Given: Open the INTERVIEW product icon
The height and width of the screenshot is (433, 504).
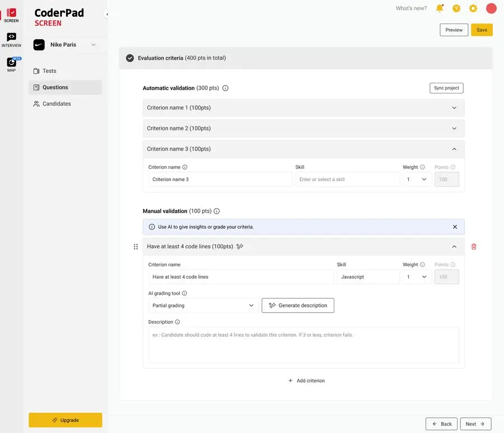Looking at the screenshot, I should tap(11, 40).
